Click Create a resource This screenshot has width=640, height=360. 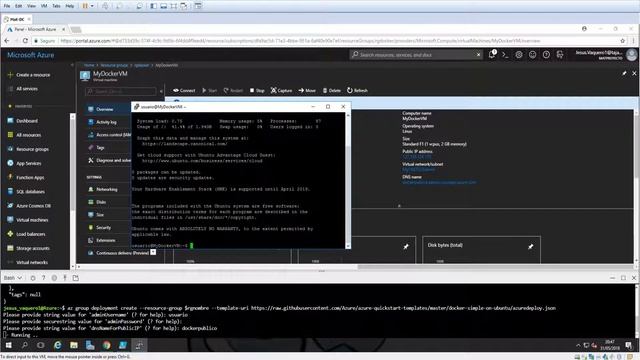pyautogui.click(x=29, y=75)
